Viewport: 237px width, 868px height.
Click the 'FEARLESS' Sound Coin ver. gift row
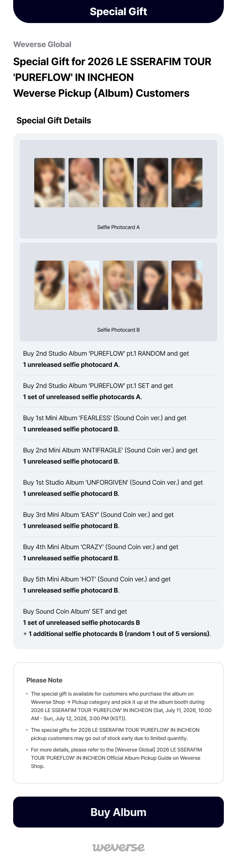[118, 423]
